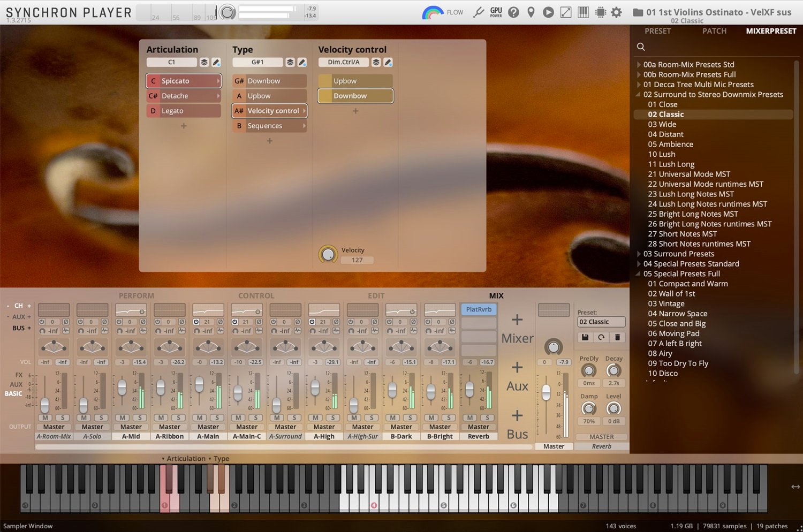Click the search magnifier in the preset browser
The height and width of the screenshot is (532, 803).
pos(641,47)
